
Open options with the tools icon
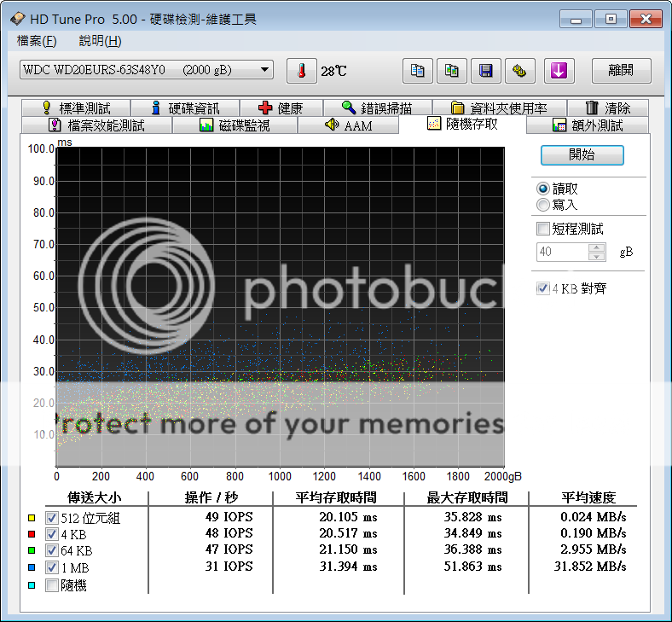tap(519, 71)
